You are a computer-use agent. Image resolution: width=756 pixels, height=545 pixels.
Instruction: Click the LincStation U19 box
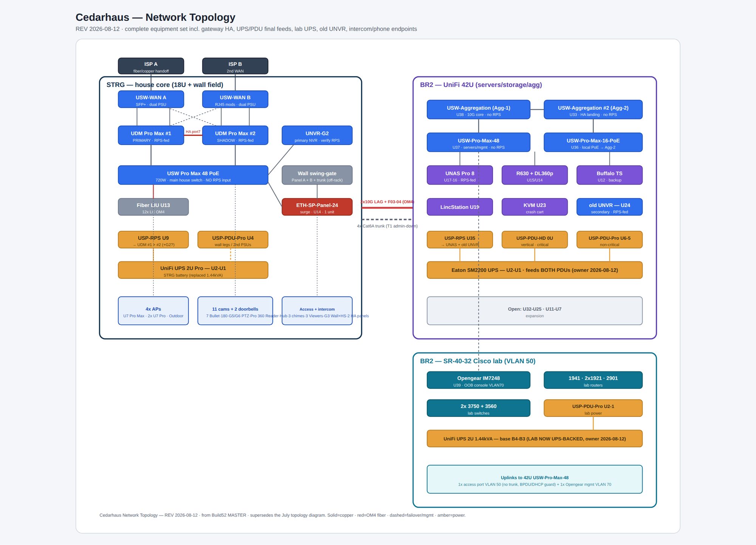tap(460, 207)
